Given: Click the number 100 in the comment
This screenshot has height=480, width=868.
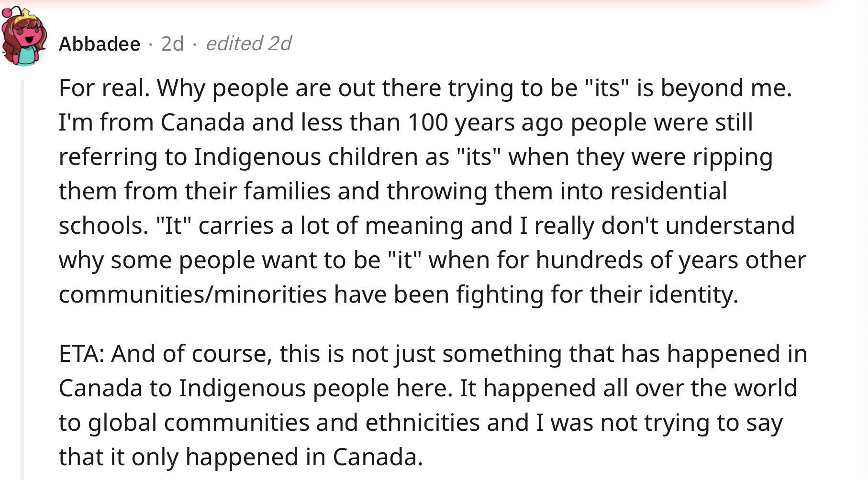Looking at the screenshot, I should click(x=428, y=122).
